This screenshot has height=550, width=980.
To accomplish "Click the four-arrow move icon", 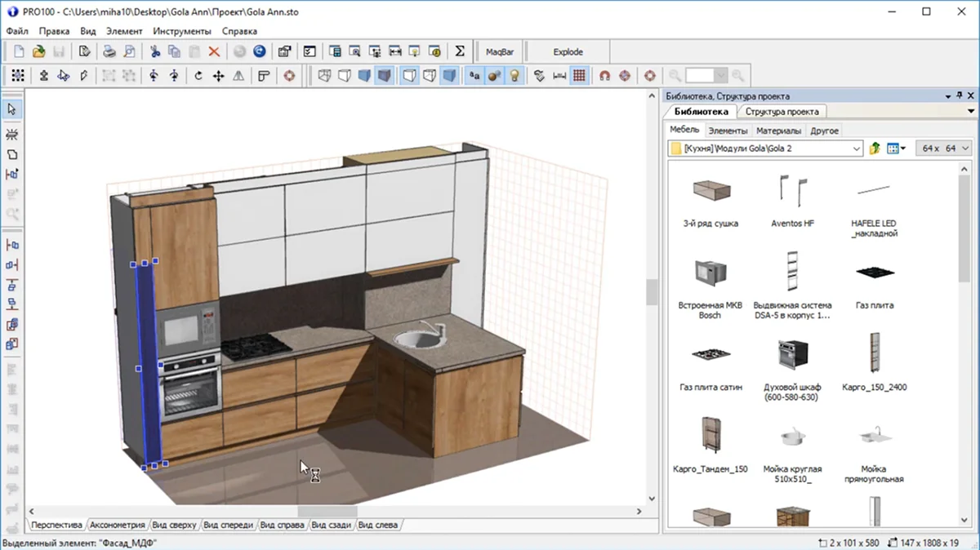I will click(219, 76).
